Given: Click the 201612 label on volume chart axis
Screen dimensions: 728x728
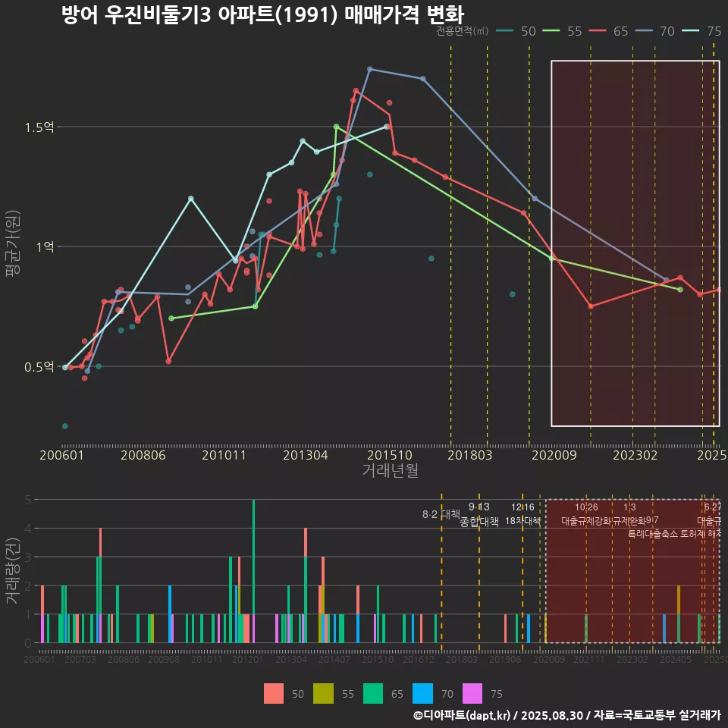Looking at the screenshot, I should 419,660.
